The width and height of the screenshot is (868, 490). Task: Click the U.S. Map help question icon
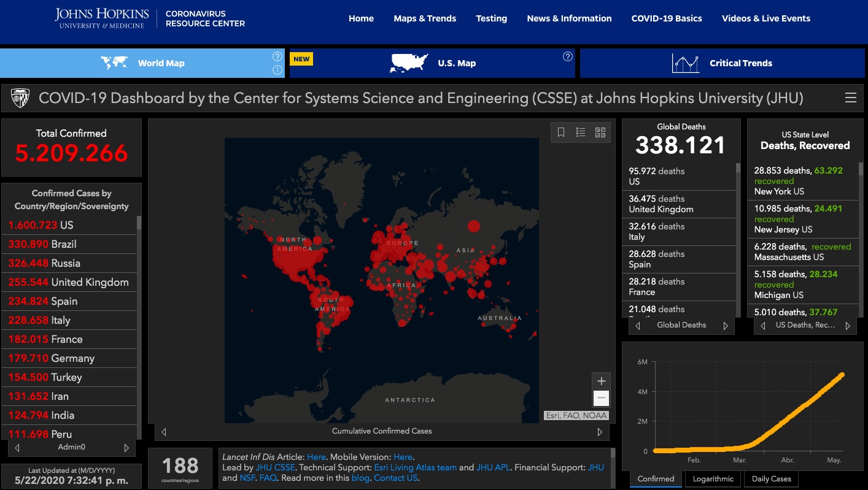click(567, 56)
